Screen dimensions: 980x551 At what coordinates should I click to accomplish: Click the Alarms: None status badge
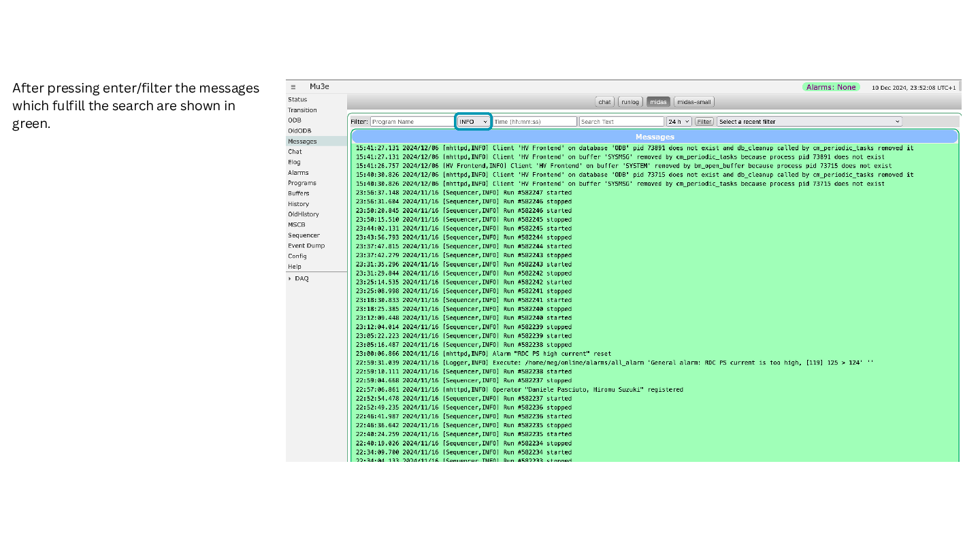tap(831, 87)
